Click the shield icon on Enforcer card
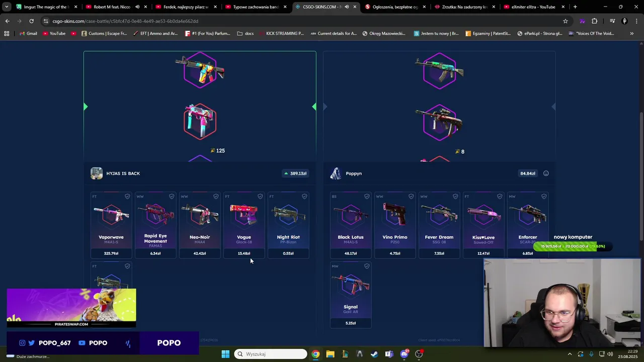Screen dimensions: 644x362 tap(544, 197)
